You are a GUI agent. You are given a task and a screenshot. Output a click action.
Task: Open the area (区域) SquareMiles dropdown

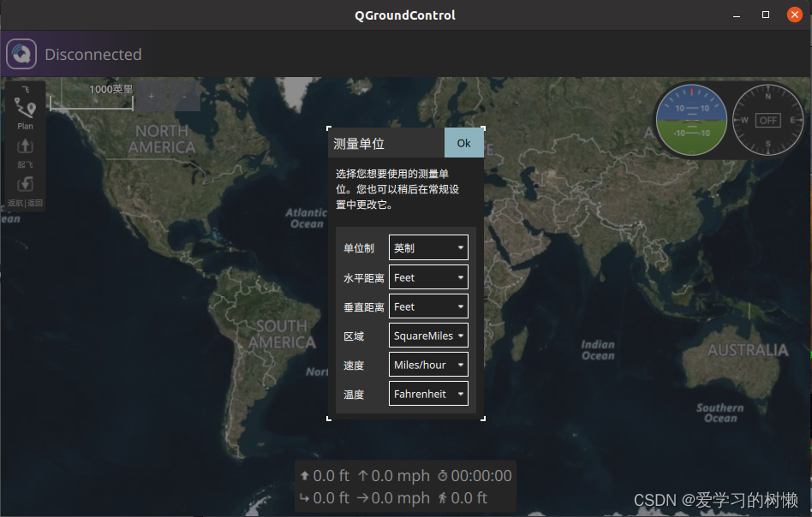[428, 336]
